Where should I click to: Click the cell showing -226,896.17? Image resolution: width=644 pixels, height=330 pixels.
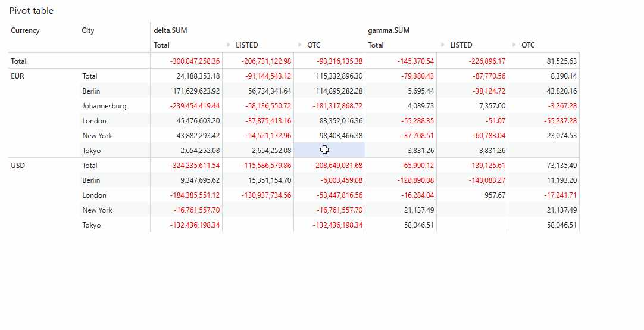[x=473, y=61]
